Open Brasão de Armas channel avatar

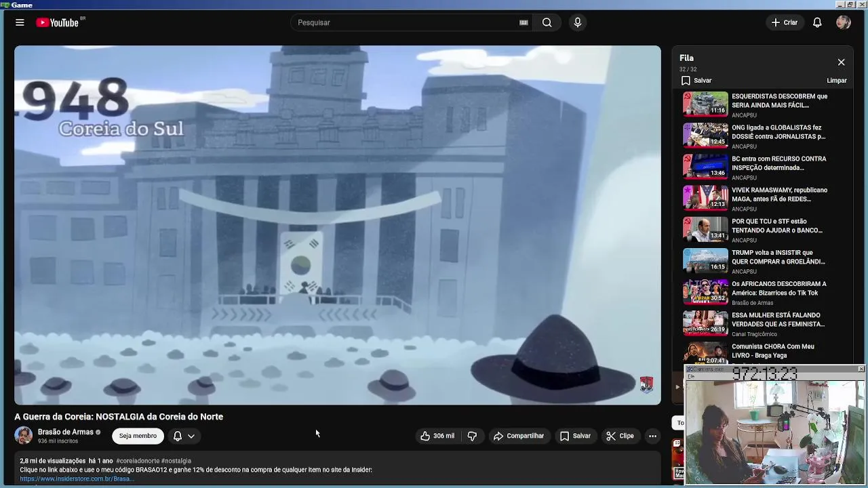coord(24,436)
